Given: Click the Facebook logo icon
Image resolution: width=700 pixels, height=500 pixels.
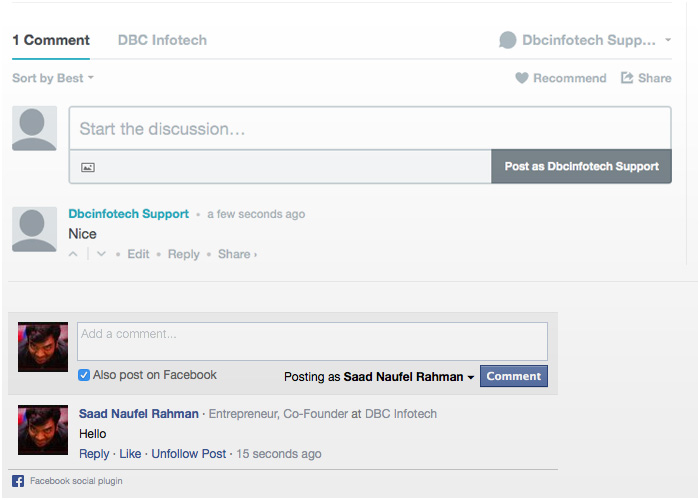Looking at the screenshot, I should 18,481.
